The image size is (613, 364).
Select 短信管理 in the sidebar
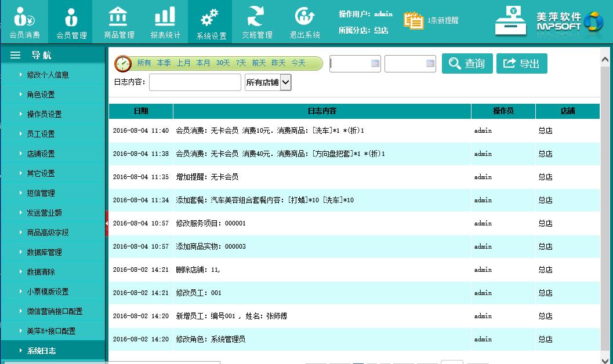41,193
